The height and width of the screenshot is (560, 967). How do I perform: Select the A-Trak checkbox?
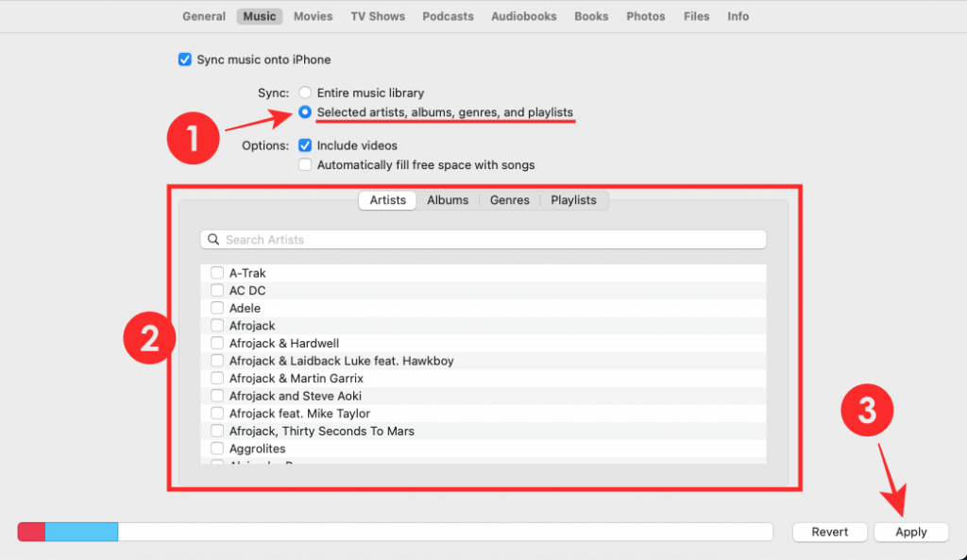coord(217,273)
